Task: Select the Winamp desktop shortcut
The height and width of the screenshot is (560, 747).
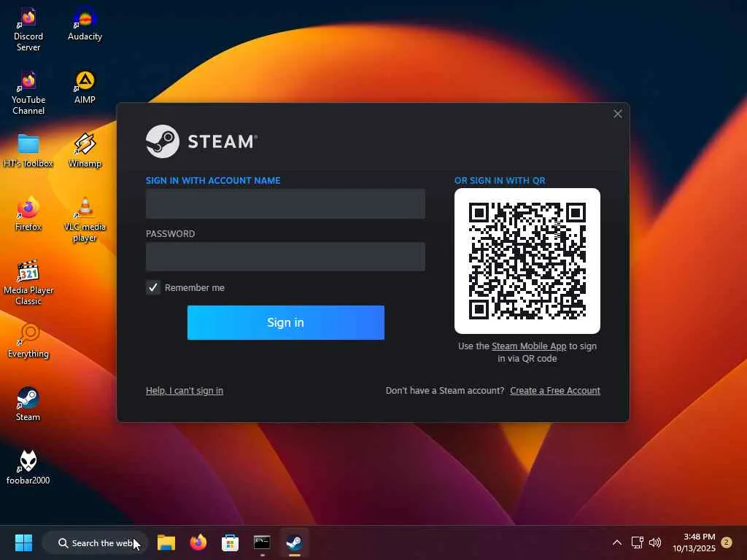Action: pos(85,150)
